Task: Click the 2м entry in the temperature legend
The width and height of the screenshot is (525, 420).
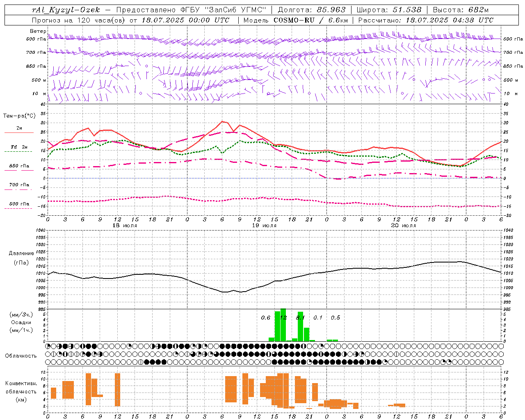Action: (19, 128)
